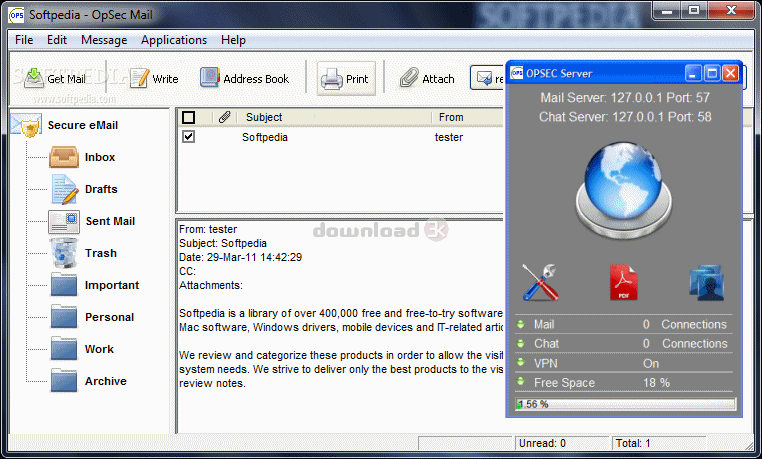Close the OPSEC Server window

tap(730, 73)
